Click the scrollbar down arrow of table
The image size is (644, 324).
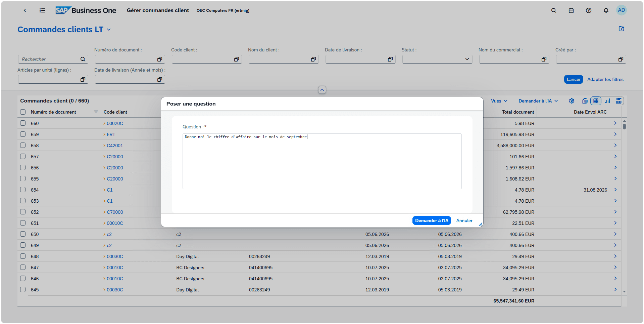pos(624,291)
